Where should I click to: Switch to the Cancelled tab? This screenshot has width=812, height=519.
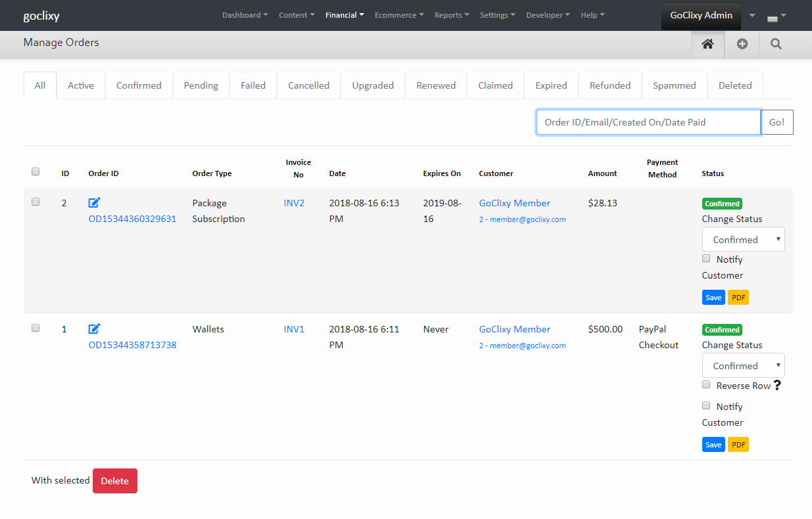308,85
